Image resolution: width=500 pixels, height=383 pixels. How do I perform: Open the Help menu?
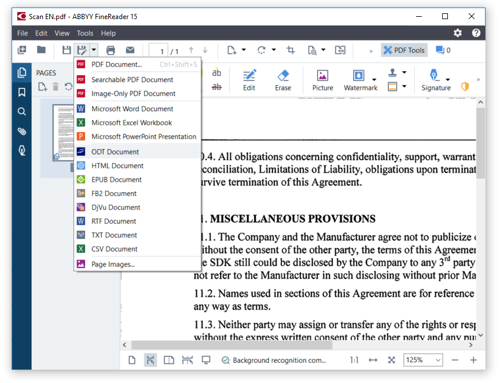[108, 33]
